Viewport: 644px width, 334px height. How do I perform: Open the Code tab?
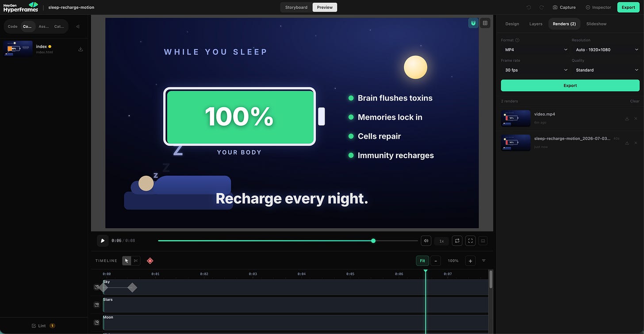pos(13,27)
